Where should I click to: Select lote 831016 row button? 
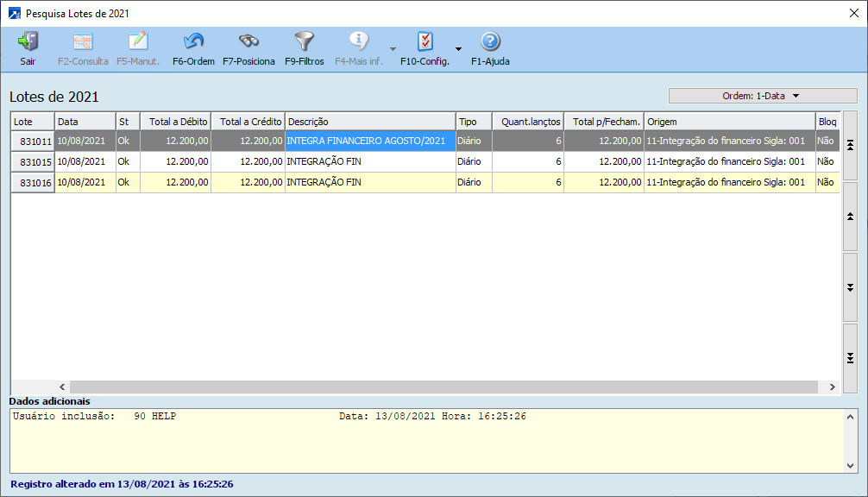(33, 182)
